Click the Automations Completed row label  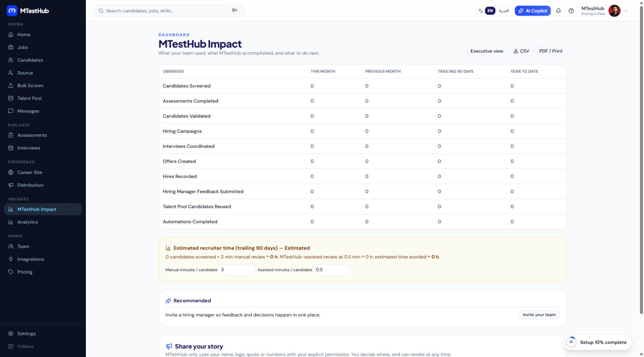point(190,222)
